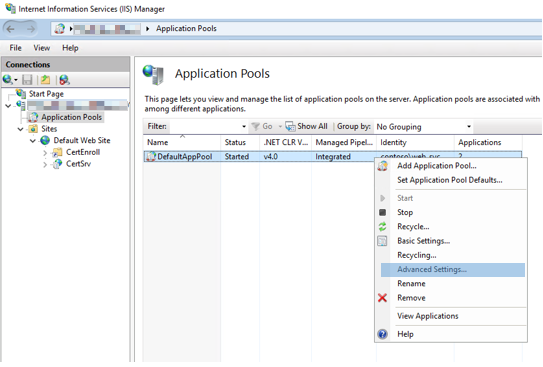
Task: Open the Connect globe icon in Connections toolbar
Action: pos(7,80)
